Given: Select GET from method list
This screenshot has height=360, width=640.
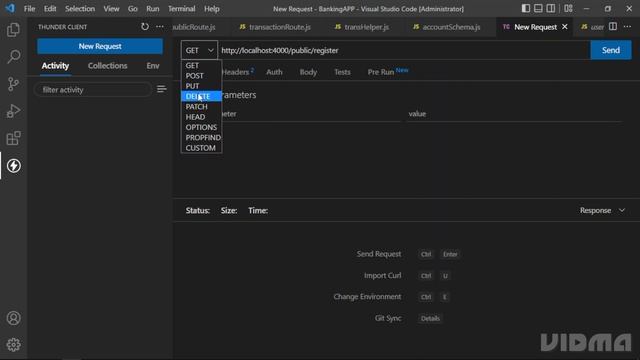Looking at the screenshot, I should tap(201, 65).
